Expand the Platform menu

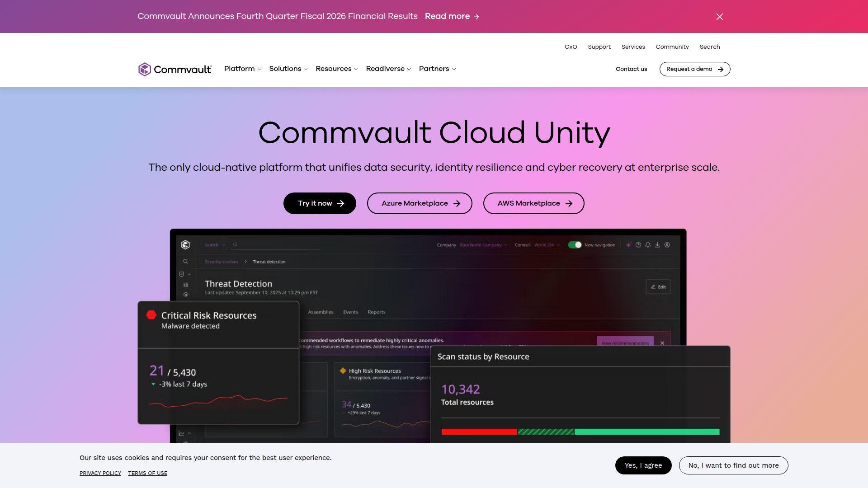243,69
